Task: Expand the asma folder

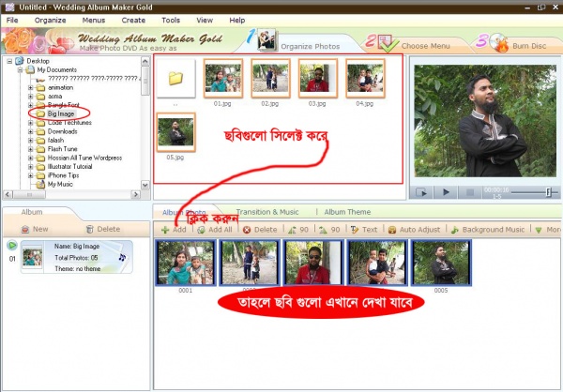Action: pos(31,97)
